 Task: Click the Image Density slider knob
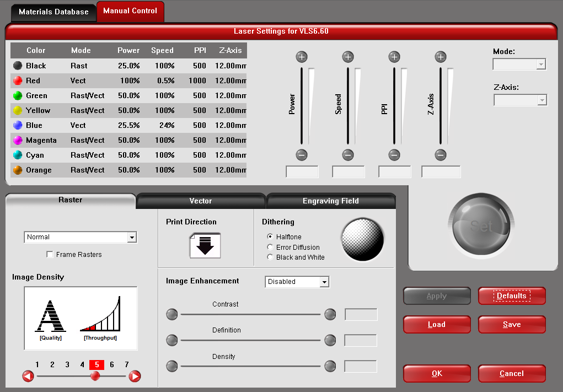tap(95, 376)
